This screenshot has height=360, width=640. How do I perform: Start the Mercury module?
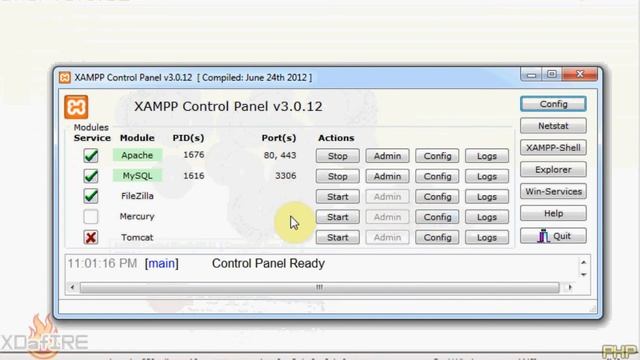click(x=338, y=217)
